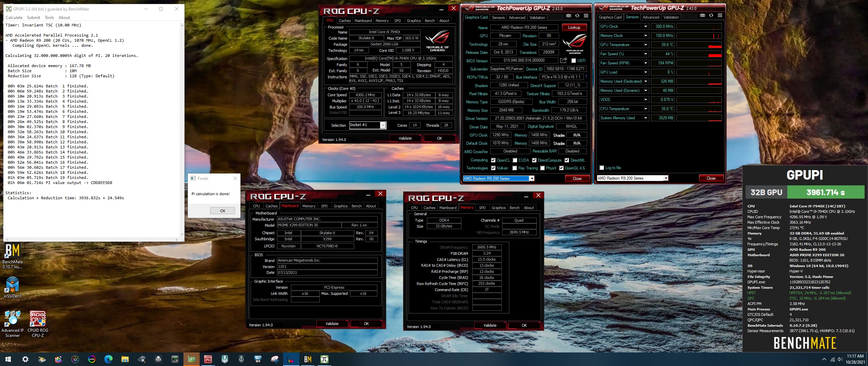Toggle the OpenCL checkbox in GPU-Z
This screenshot has width=868, height=366.
point(493,160)
